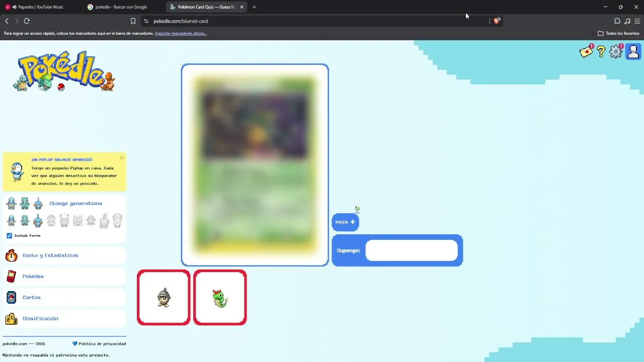The width and height of the screenshot is (644, 362).
Task: Uncheck the Include Forms checkbox
Action: pyautogui.click(x=9, y=235)
